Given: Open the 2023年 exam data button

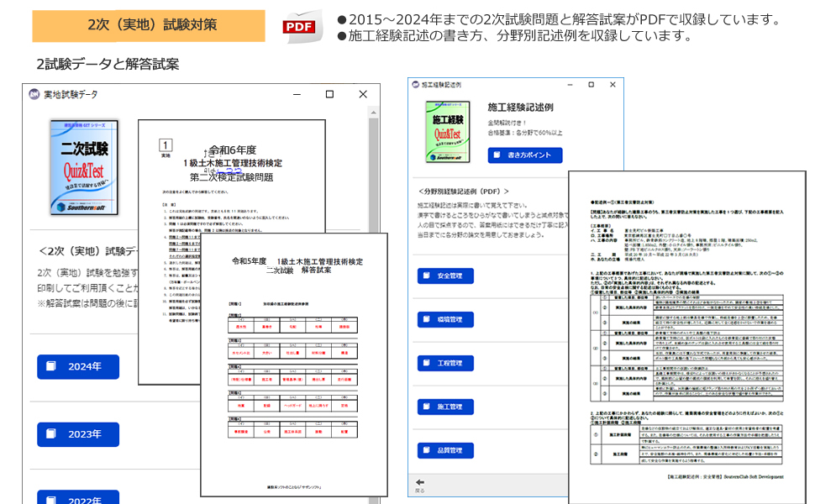Looking at the screenshot, I should 78,434.
